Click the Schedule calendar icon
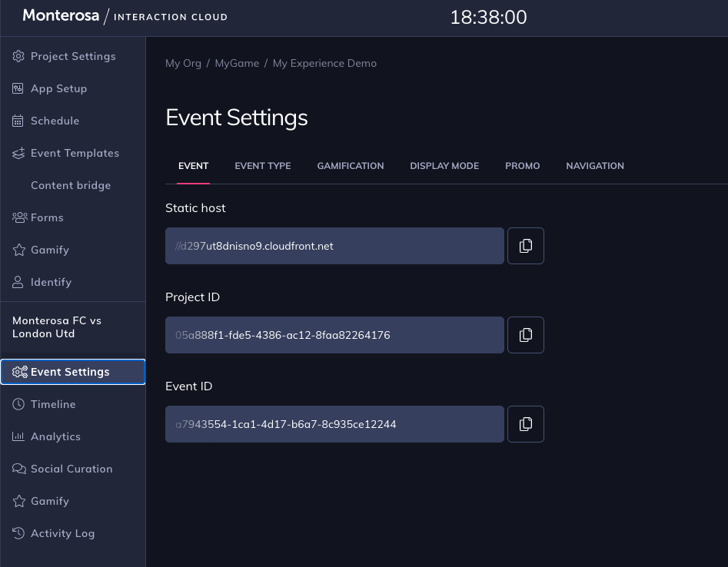 18,121
